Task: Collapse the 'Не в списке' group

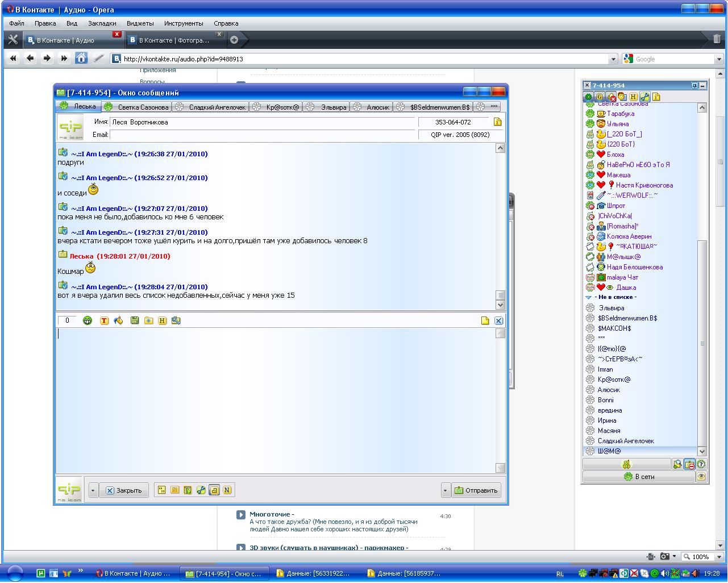Action: click(589, 297)
